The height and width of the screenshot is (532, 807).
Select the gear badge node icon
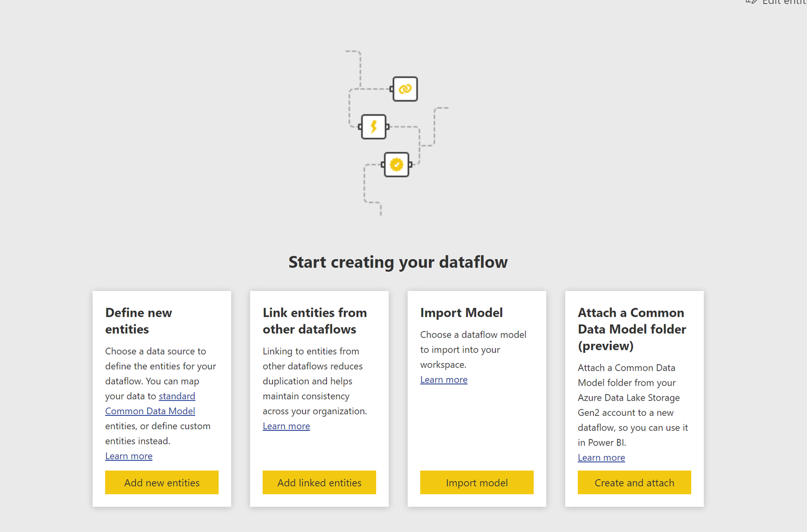(x=396, y=164)
